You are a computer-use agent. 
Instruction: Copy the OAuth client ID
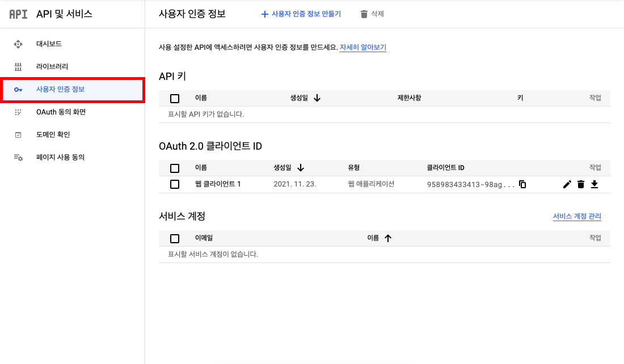[522, 184]
